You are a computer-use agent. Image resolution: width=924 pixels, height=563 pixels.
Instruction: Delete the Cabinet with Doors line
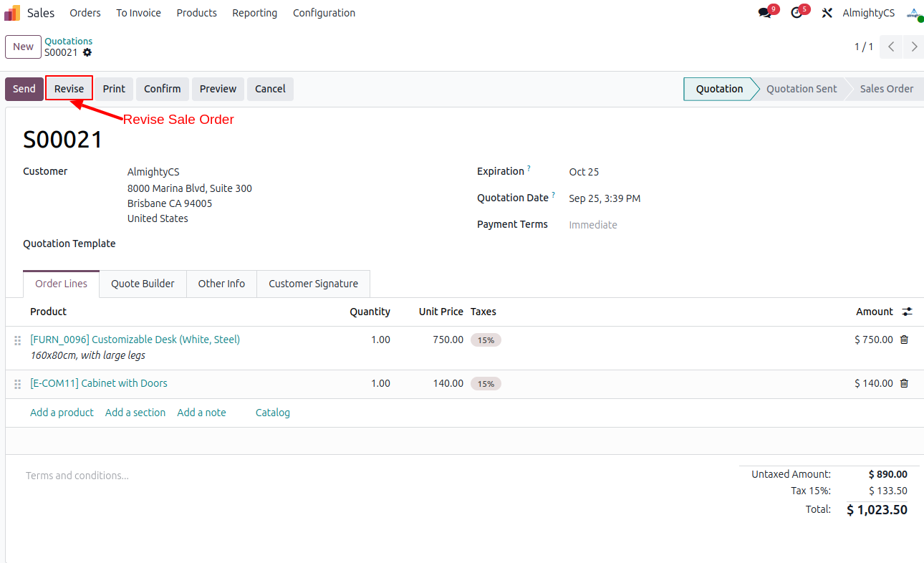tap(904, 383)
